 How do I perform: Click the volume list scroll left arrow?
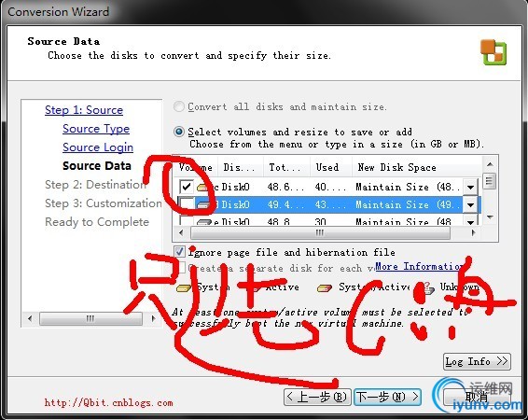[x=181, y=232]
